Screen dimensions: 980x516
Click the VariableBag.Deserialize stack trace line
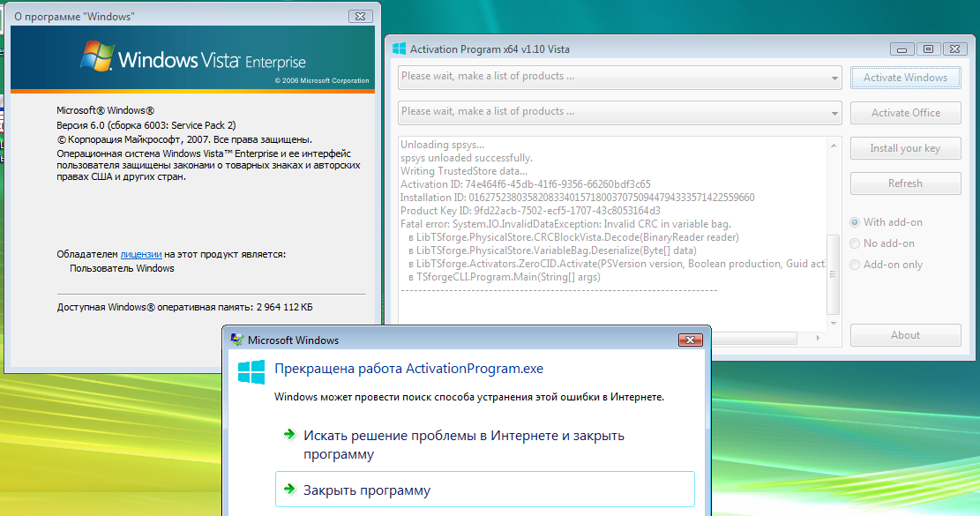tap(552, 251)
